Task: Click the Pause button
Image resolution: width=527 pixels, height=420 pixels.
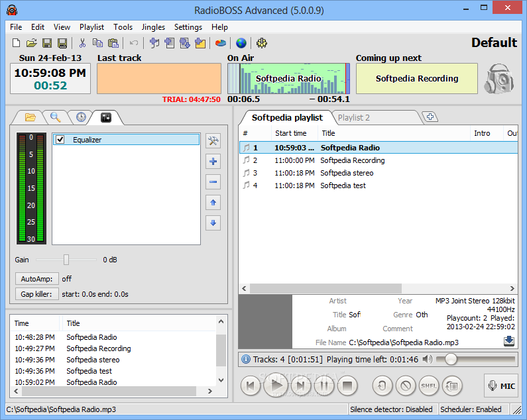Action: click(323, 386)
